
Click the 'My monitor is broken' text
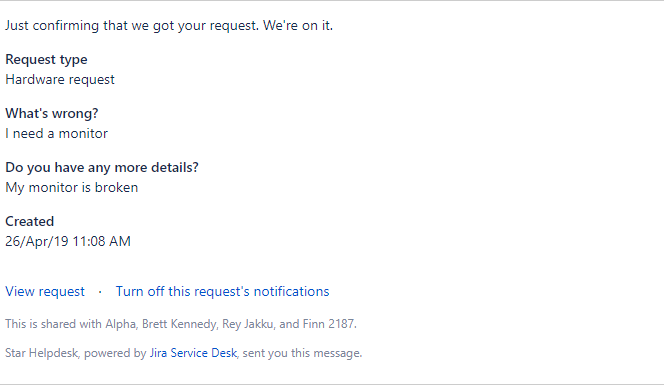point(72,187)
